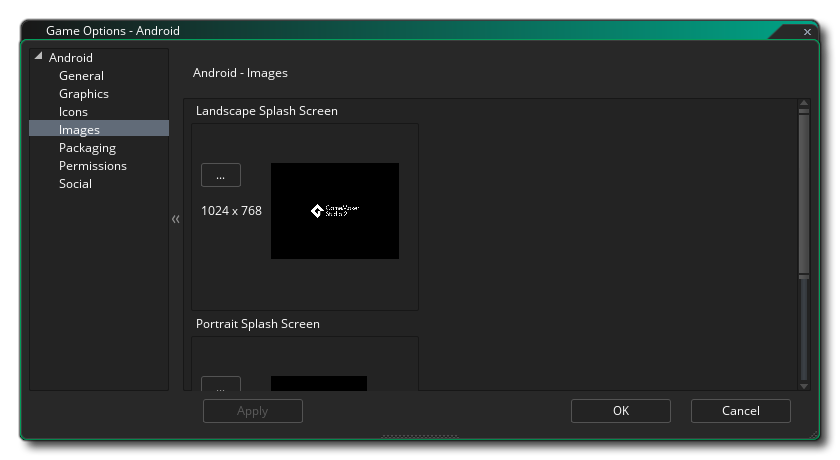Open the Permissions settings page
Screen dimensions: 840x460
[x=93, y=166]
